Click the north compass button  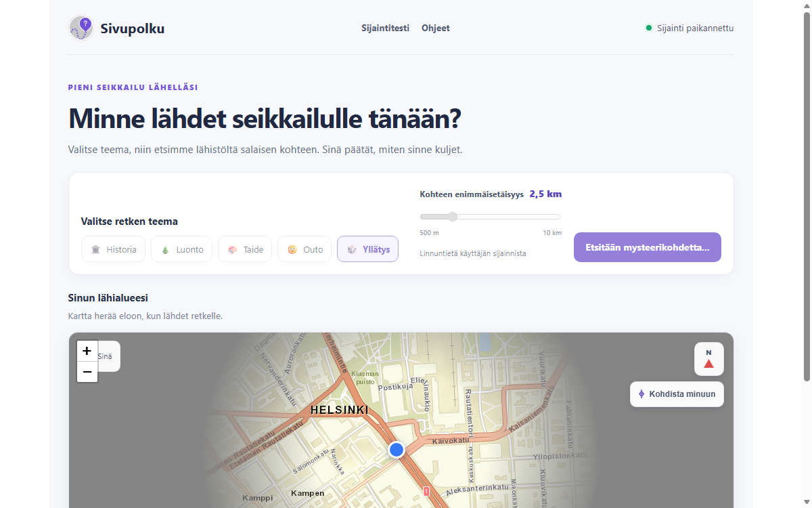[x=708, y=359]
